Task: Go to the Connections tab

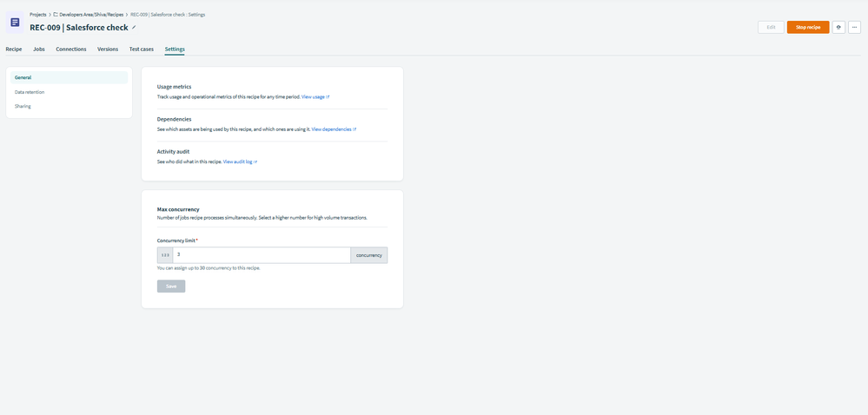Action: [x=71, y=49]
